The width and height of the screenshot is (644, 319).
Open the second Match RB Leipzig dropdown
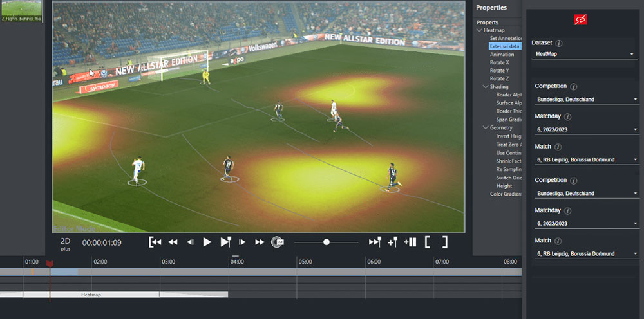click(x=587, y=254)
